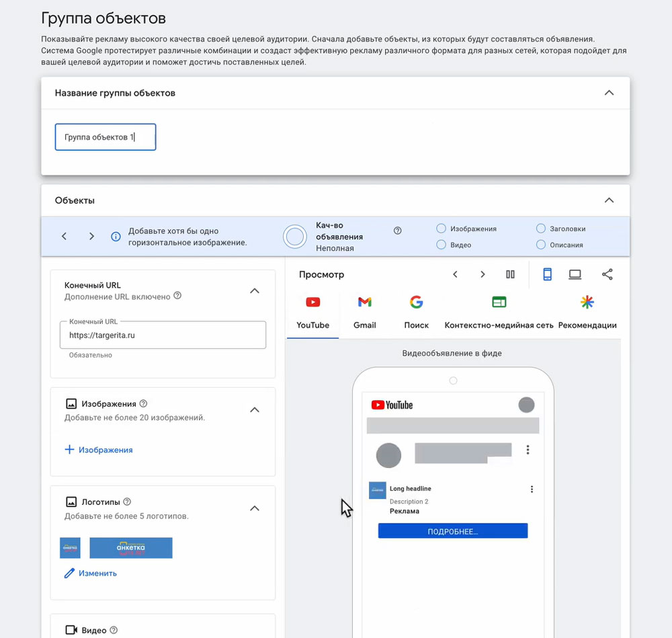This screenshot has width=672, height=638.
Task: Collapse the Логотипы section
Action: 255,508
